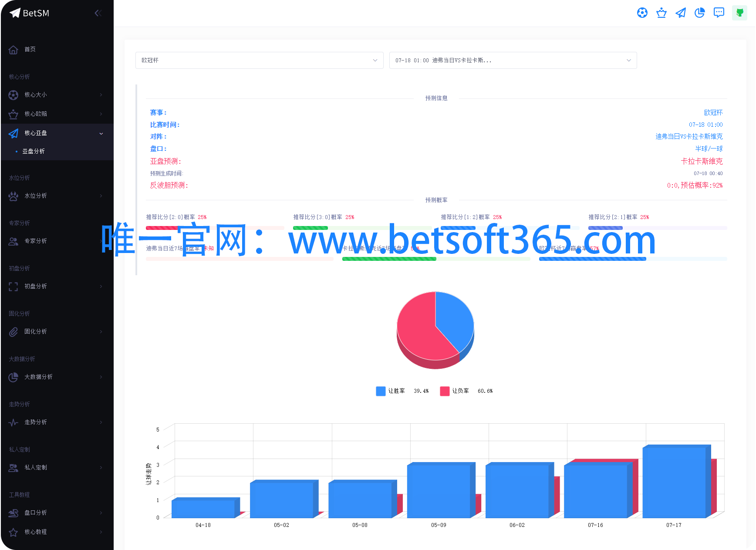The width and height of the screenshot is (756, 550).
Task: Open the 欧冠杯 league dropdown
Action: pyautogui.click(x=260, y=61)
